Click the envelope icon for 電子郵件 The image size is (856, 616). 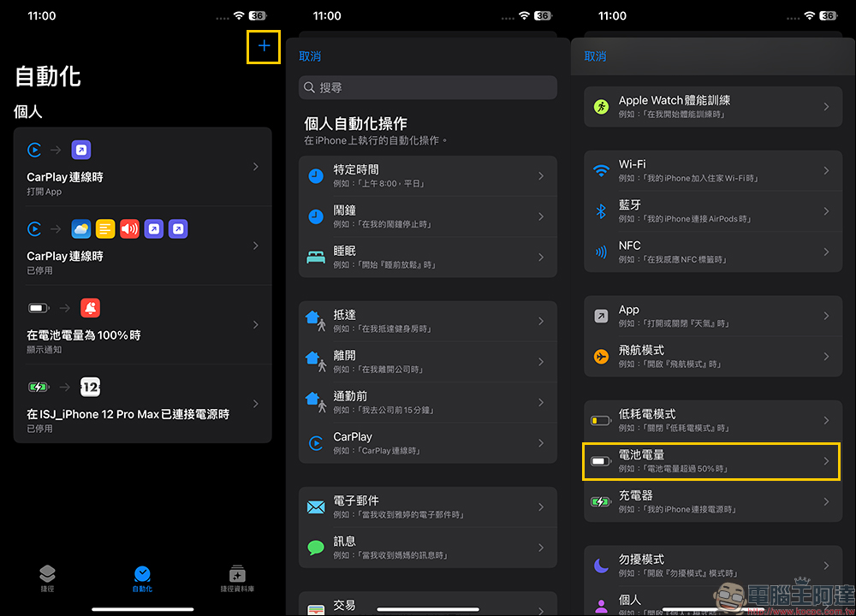point(316,507)
